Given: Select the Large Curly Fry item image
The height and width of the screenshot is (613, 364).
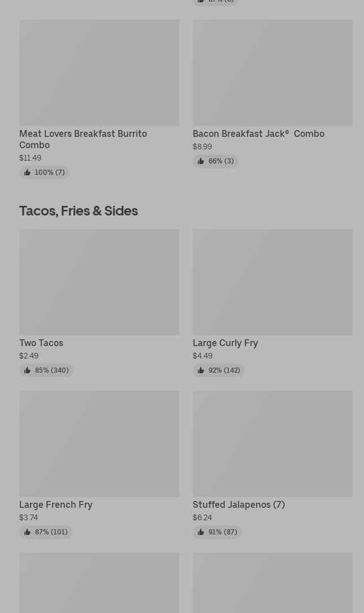Looking at the screenshot, I should click(272, 282).
